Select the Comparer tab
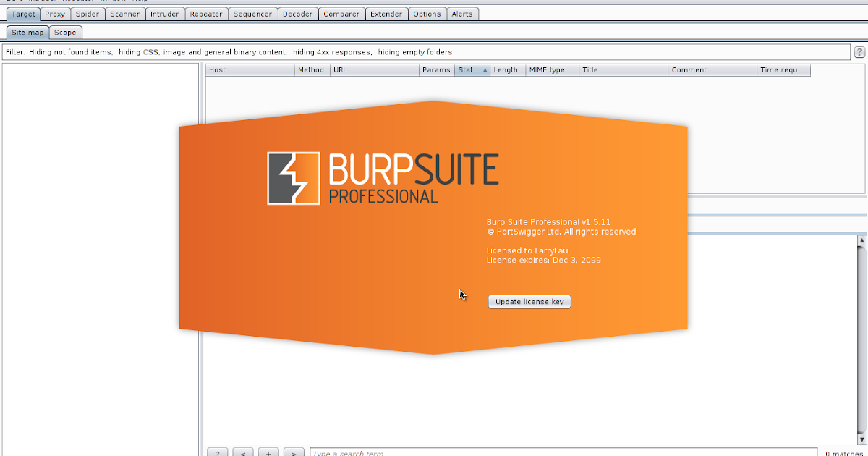This screenshot has height=456, width=868. (x=341, y=14)
